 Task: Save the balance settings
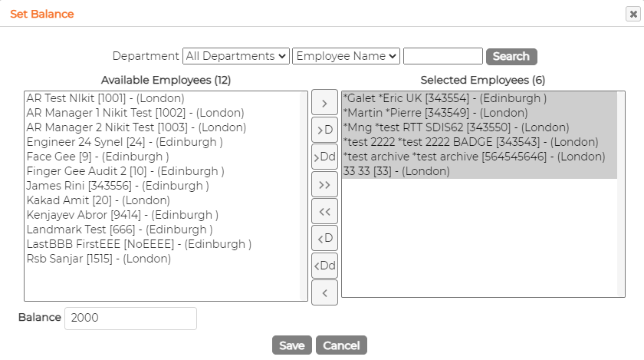(292, 345)
